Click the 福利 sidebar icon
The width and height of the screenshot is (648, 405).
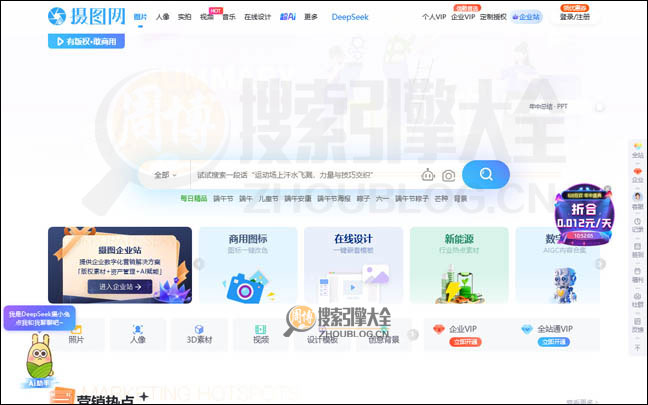(638, 275)
